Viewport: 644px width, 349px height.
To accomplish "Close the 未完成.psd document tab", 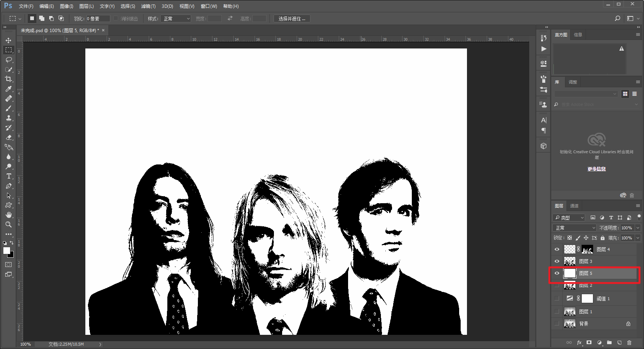I will click(103, 30).
